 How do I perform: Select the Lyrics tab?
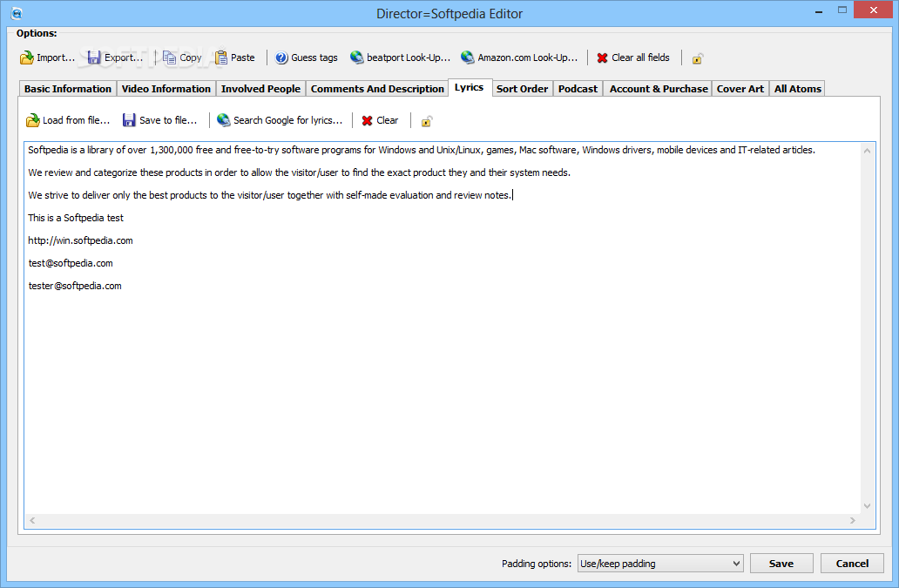coord(469,87)
